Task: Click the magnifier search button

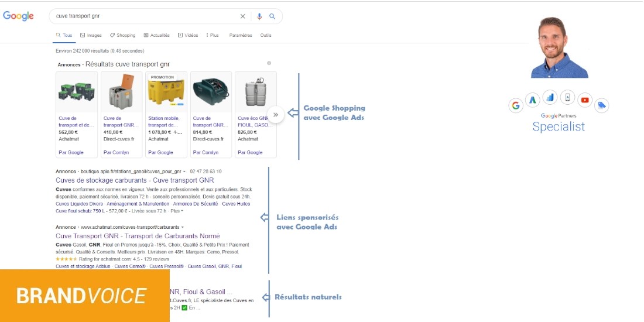Action: (x=272, y=16)
